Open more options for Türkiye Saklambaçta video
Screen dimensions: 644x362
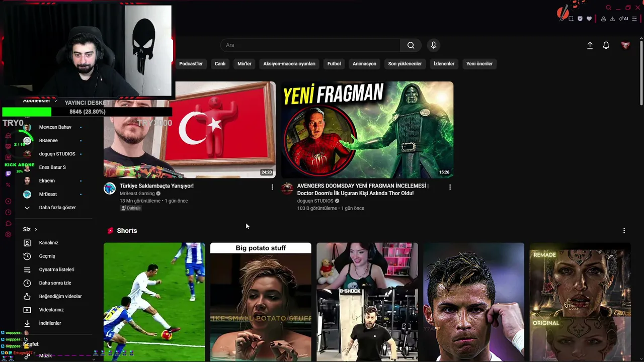(272, 187)
